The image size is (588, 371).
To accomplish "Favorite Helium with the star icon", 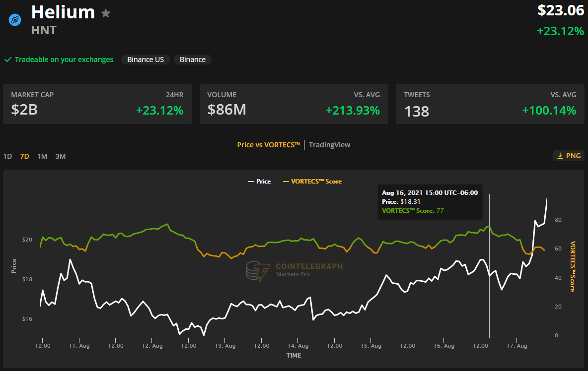I will point(106,13).
